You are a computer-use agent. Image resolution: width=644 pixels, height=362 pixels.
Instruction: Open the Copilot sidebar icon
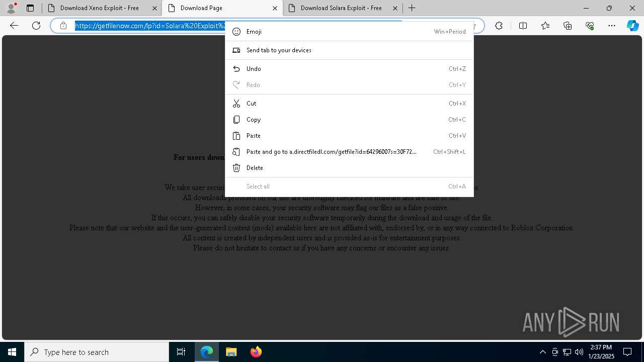(632, 26)
